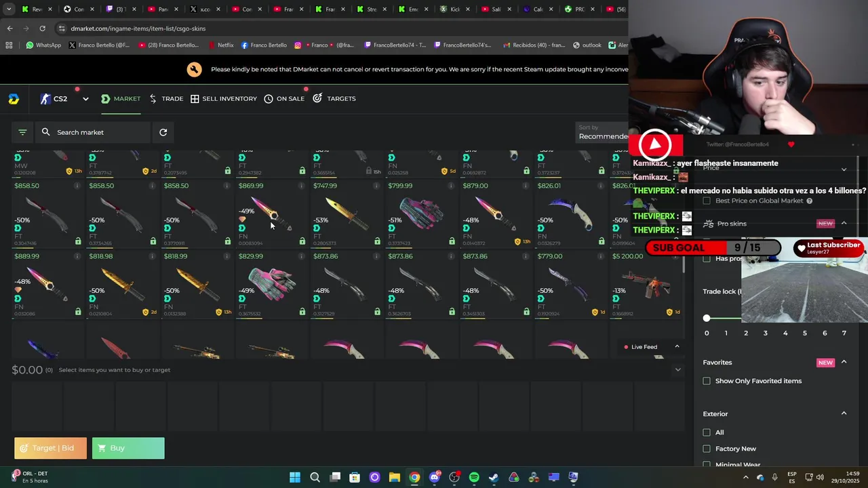The width and height of the screenshot is (868, 488).
Task: Collapse the Exterior filter section
Action: 844,413
